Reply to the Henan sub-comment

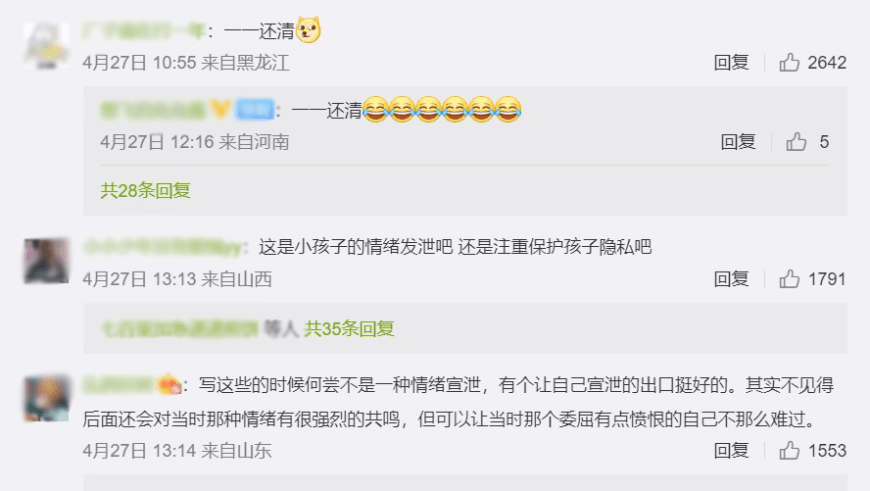tap(738, 141)
